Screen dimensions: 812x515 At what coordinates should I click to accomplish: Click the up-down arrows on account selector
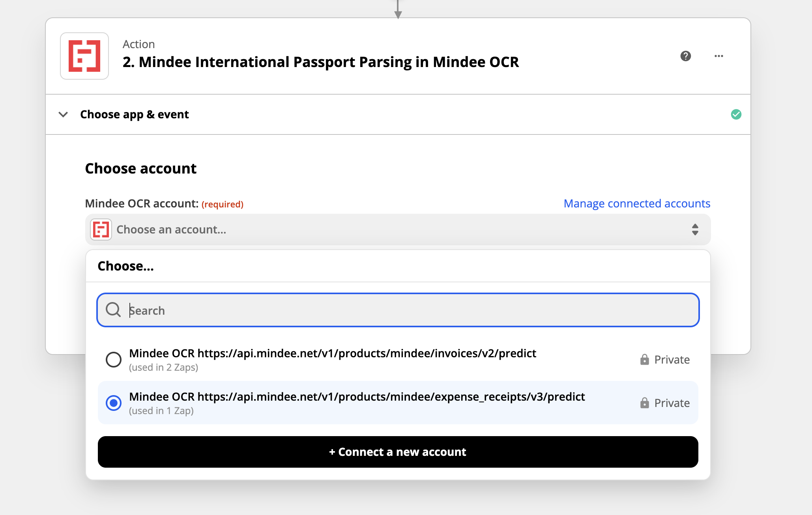[x=695, y=230]
